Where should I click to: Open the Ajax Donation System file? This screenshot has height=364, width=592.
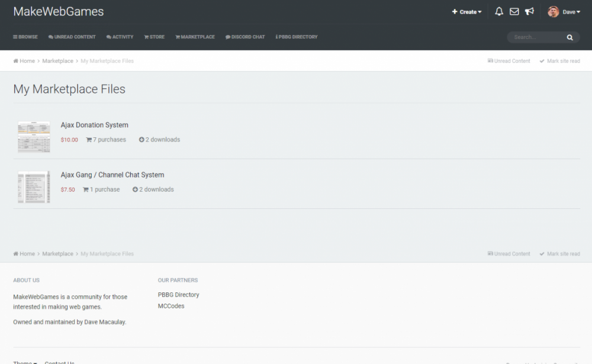coord(94,125)
